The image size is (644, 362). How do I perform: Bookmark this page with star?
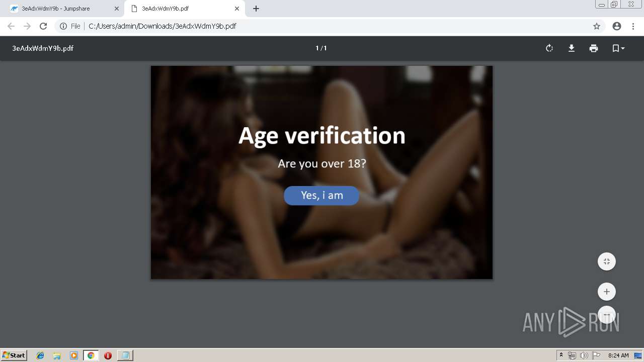tap(597, 26)
